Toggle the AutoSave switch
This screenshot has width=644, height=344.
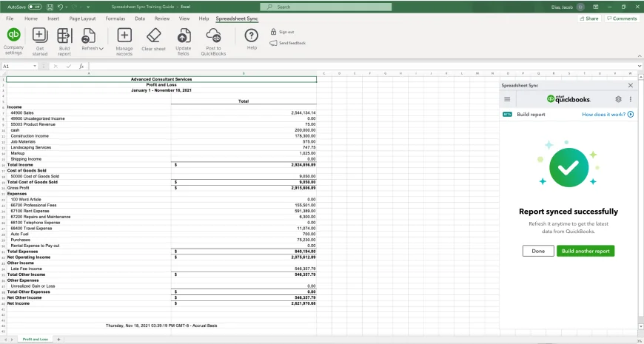coord(35,7)
